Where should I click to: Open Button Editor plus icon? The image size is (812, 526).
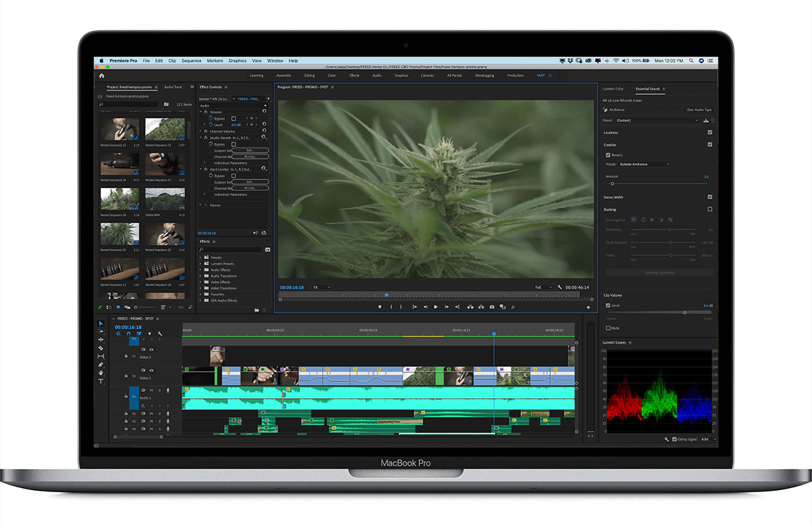point(588,307)
